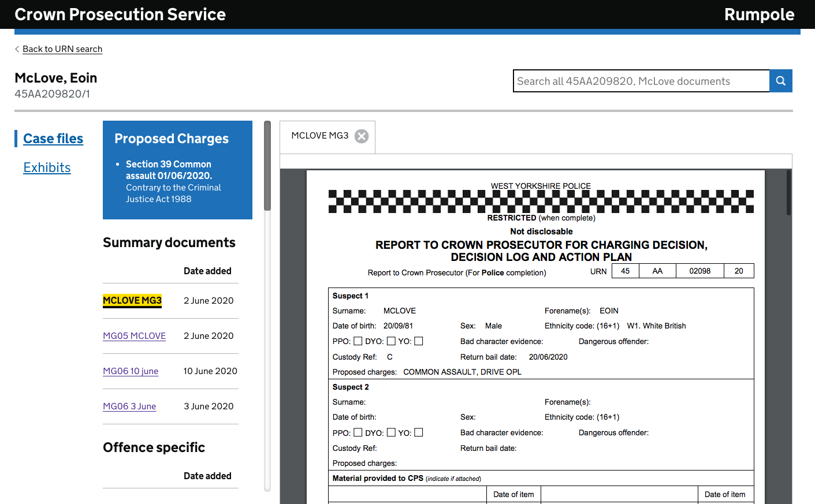Screen dimensions: 815x504
Task: Click the document viewer scrollbar
Action: (788, 193)
